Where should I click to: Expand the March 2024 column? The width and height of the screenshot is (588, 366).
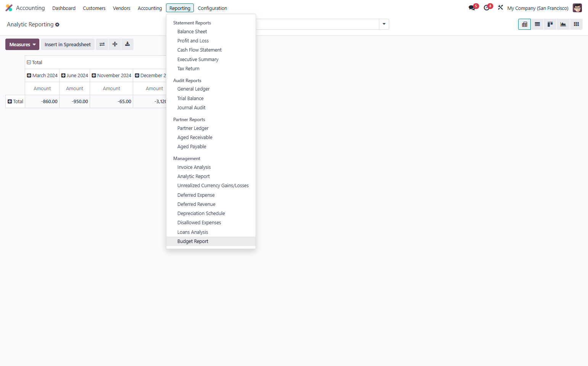click(x=42, y=75)
